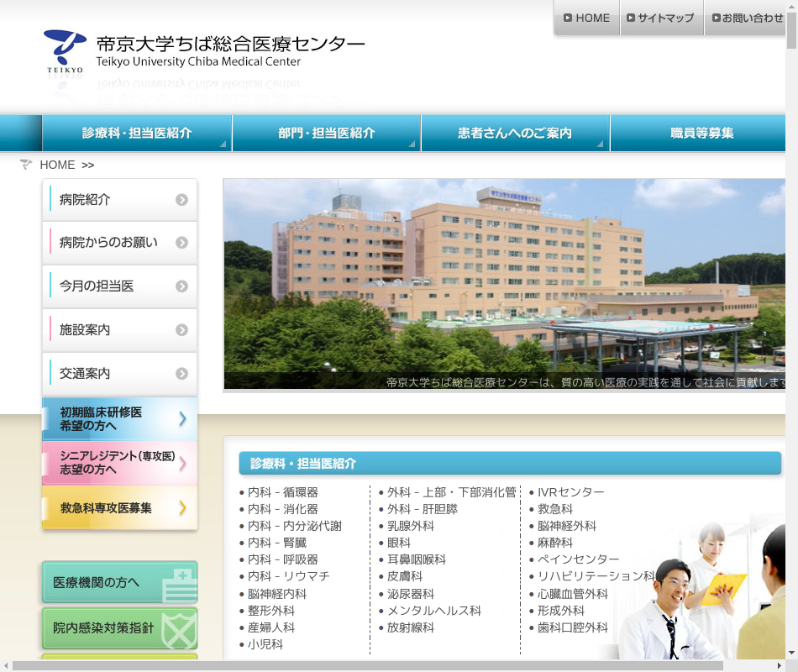Open the 初期臨床研修医 希望の方へ banner
798x672 pixels.
[x=119, y=419]
